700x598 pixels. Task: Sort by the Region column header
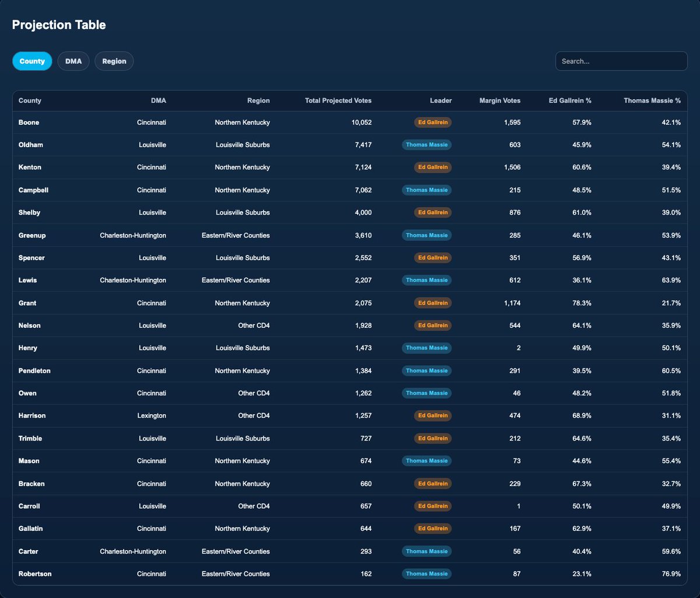click(258, 100)
